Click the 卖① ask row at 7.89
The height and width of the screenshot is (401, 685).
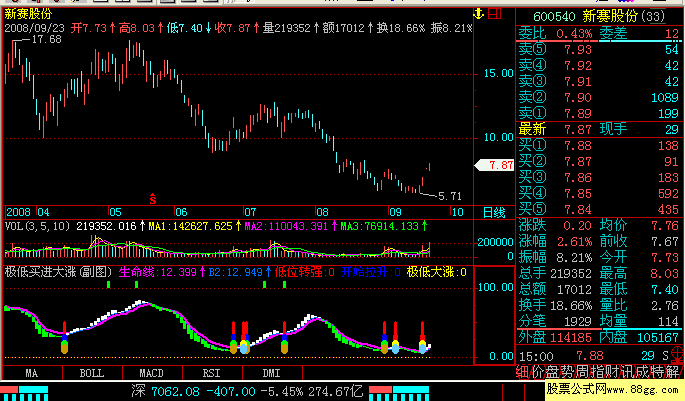point(599,114)
